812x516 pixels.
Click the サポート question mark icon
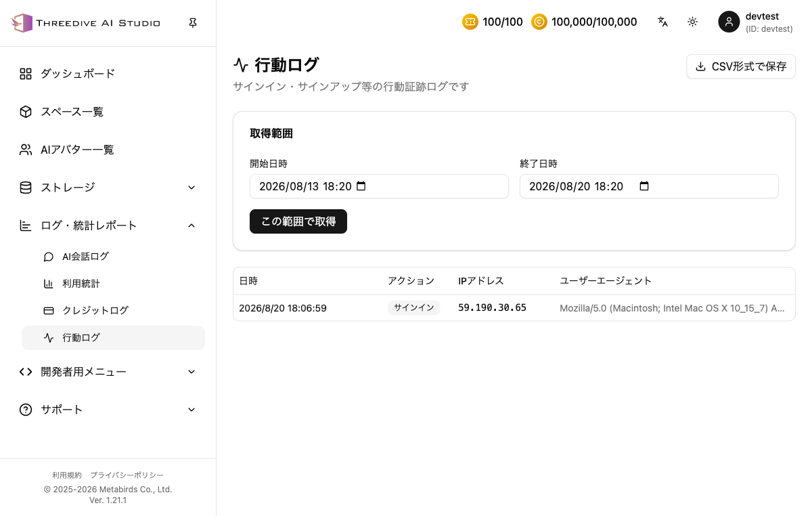[26, 410]
